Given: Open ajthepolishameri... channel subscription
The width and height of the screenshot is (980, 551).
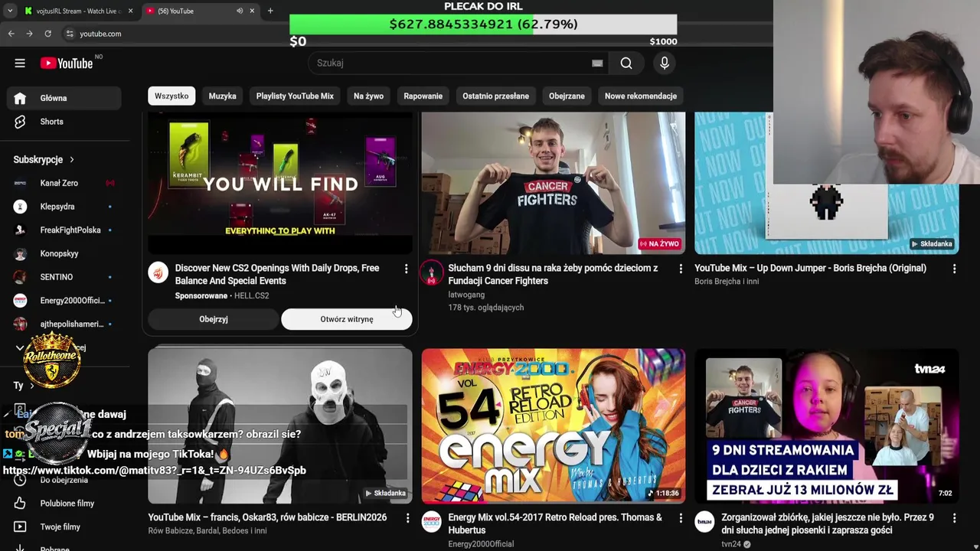Looking at the screenshot, I should click(x=64, y=324).
